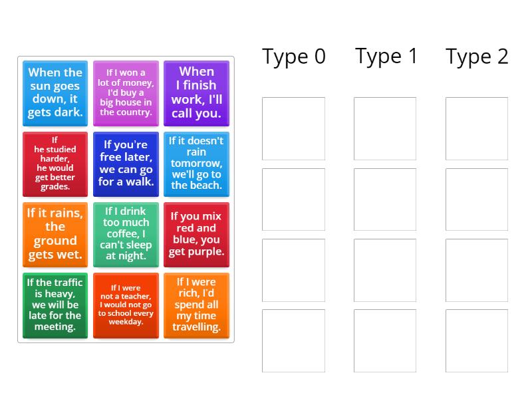
Task: Click the Type 2 column heading
Action: [x=477, y=57]
